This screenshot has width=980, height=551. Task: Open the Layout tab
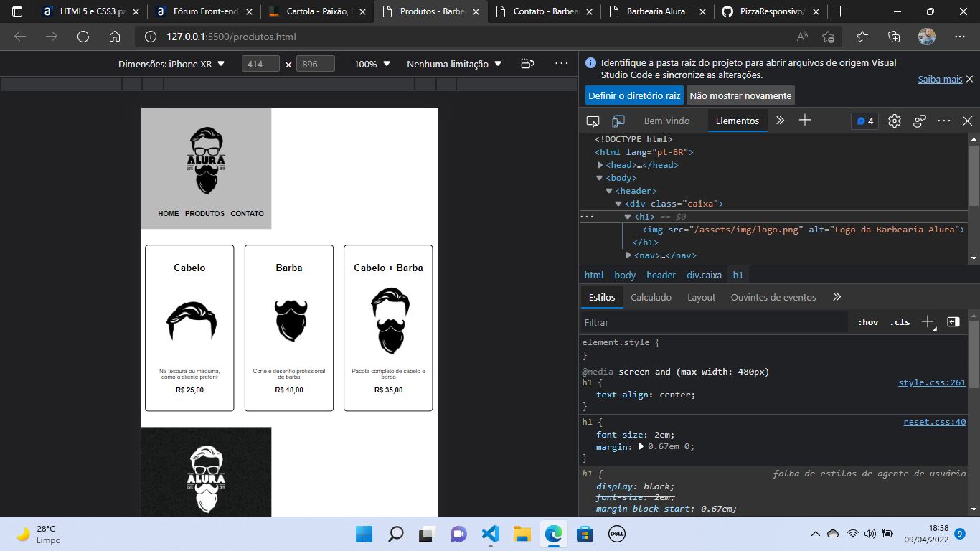pos(702,297)
